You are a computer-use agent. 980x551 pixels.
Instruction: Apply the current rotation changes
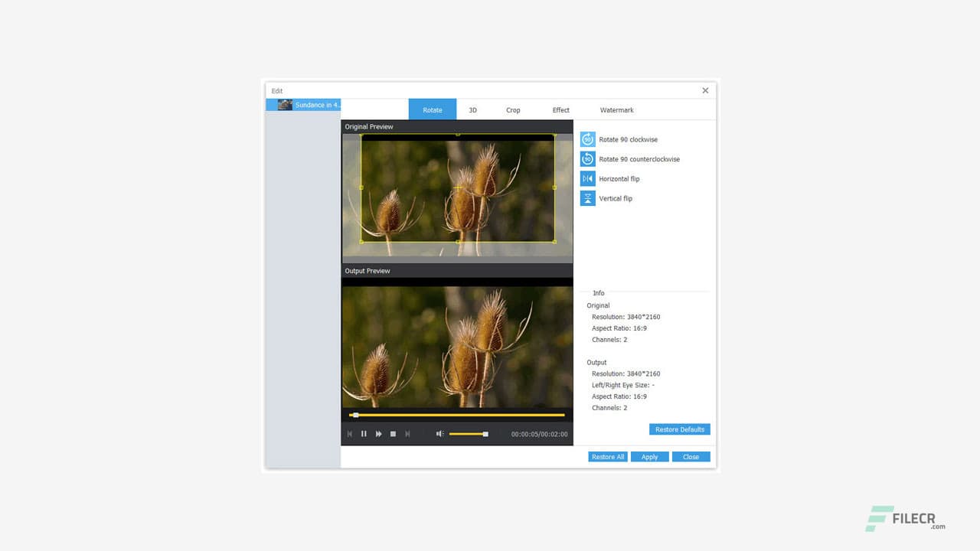649,456
